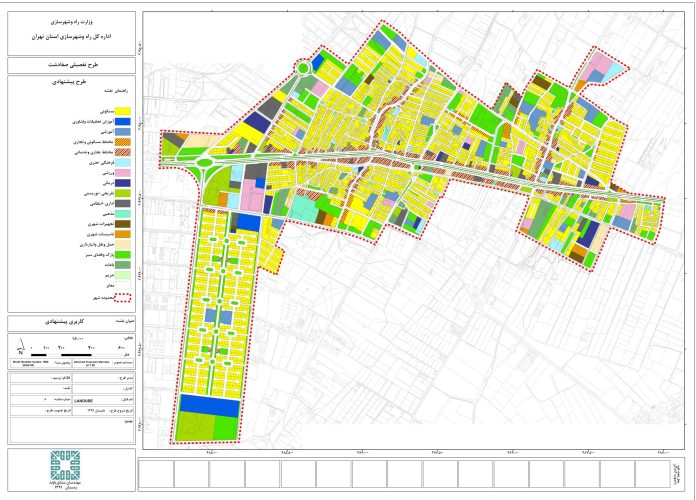Image resolution: width=696 pixels, height=500 pixels.
Task: Click the 'باغات' legend label
Action: click(109, 265)
